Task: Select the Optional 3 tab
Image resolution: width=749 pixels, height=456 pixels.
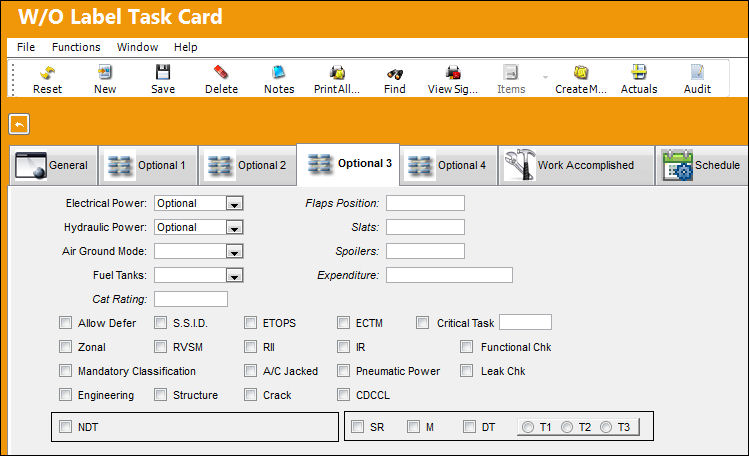Action: 348,164
